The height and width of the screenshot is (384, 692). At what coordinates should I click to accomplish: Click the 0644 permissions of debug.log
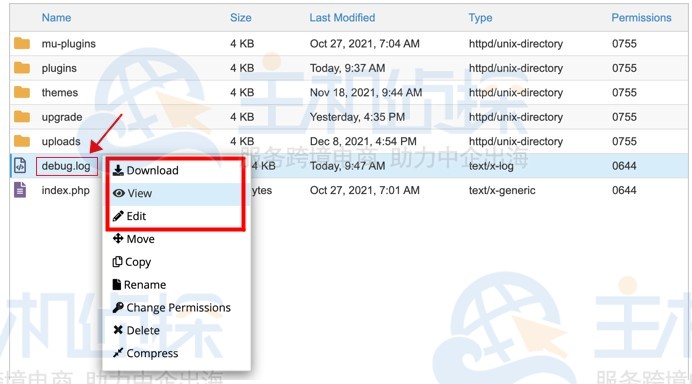click(624, 166)
